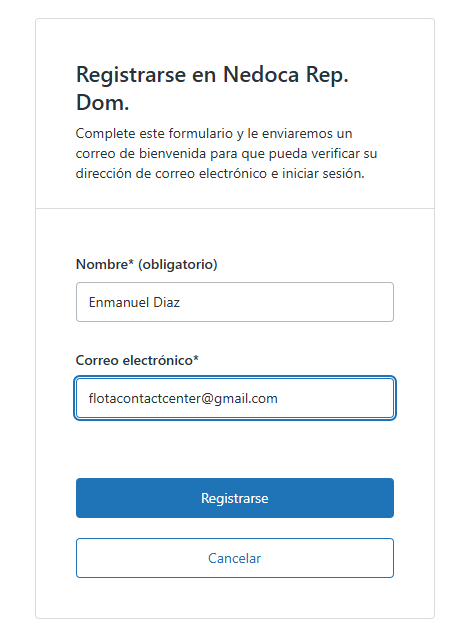Submit the form with the Registrarse button
This screenshot has height=639, width=452.
235,498
